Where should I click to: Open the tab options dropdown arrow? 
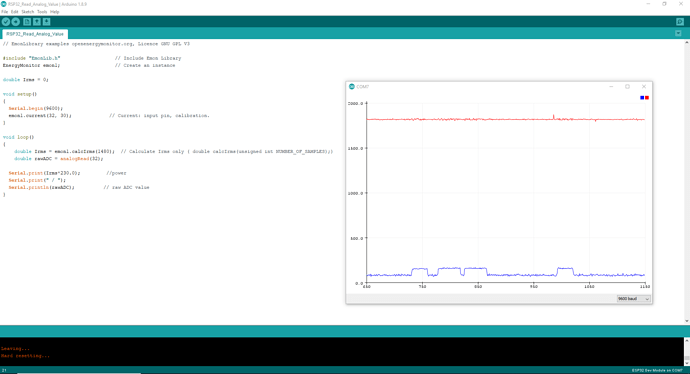tap(678, 33)
